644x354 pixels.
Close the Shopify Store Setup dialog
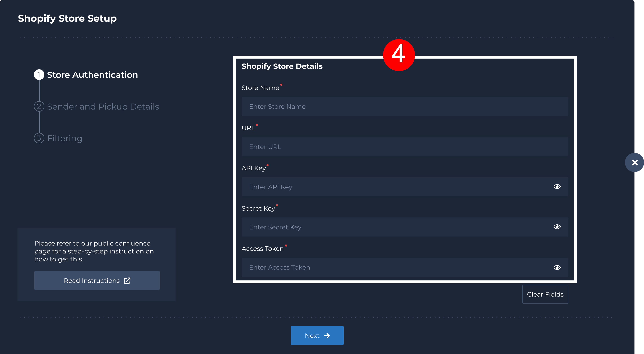pyautogui.click(x=634, y=163)
